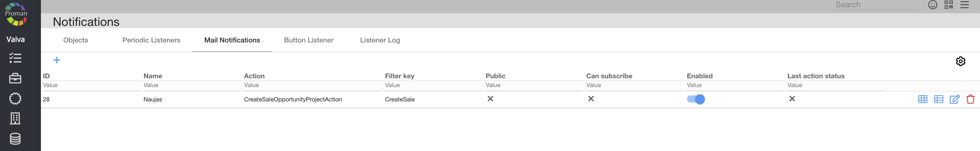Click the first blue grid icon in row
The height and width of the screenshot is (151, 980).
(x=923, y=99)
